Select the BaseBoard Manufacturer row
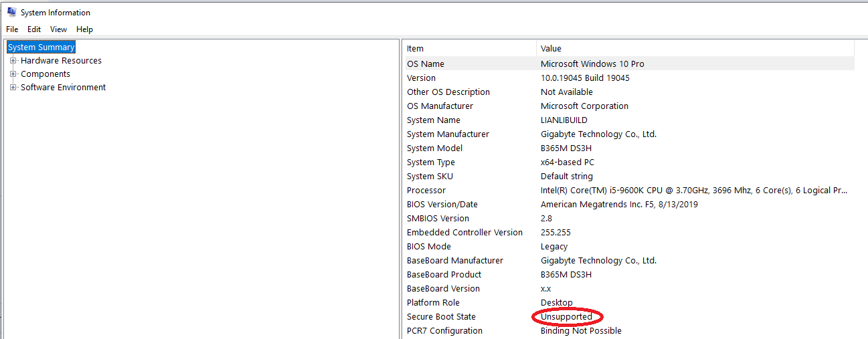 point(629,261)
